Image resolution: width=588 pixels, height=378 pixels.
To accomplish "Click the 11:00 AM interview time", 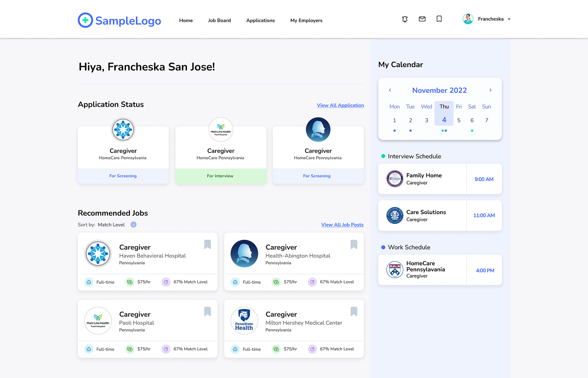I will tap(484, 215).
